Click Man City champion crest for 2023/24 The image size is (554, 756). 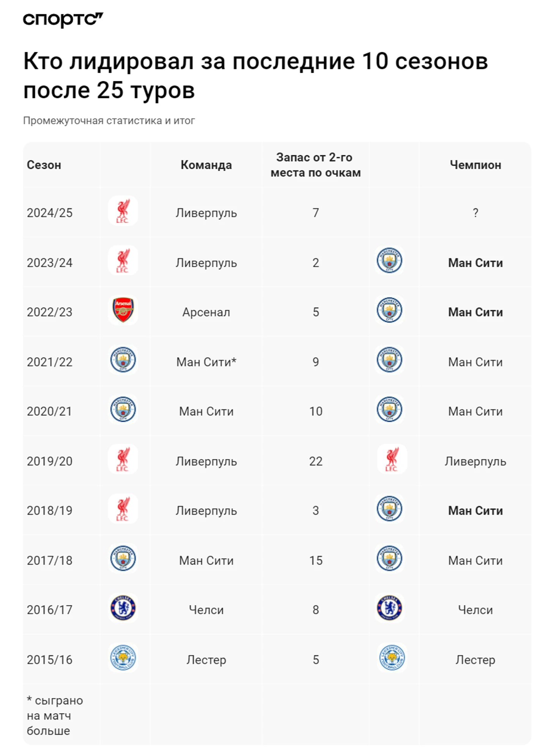[389, 261]
